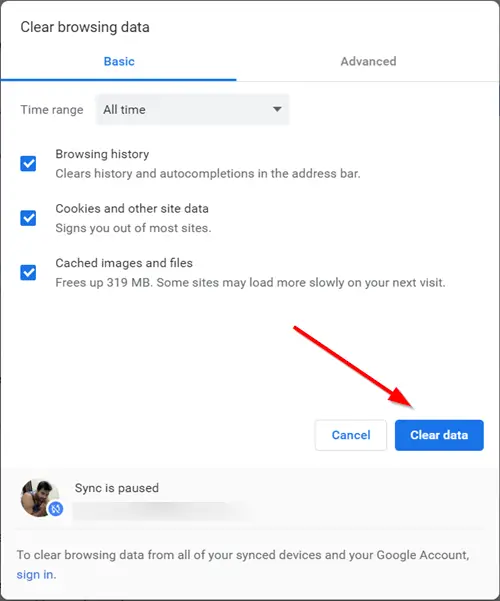Open the Advanced tab
Viewport: 500px width, 601px height.
point(368,61)
